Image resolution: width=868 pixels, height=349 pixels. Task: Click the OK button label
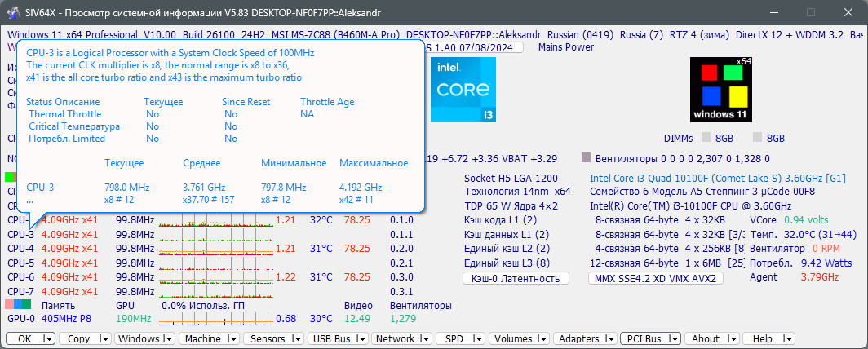[25, 339]
